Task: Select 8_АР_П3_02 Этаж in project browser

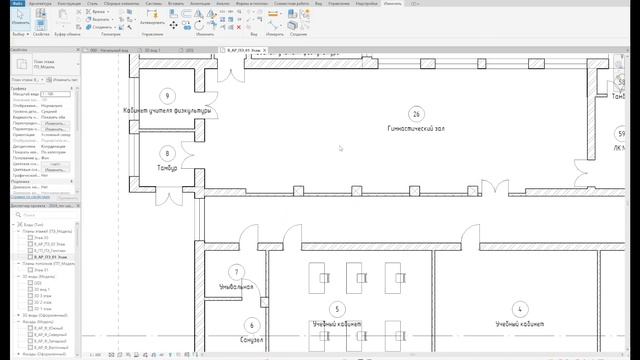Action: [50, 244]
